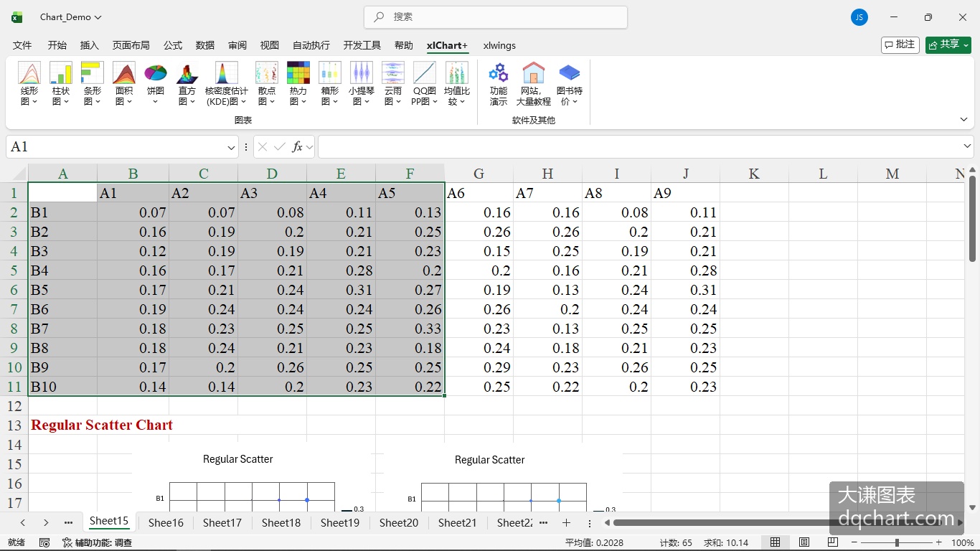
Task: Switch to the Insert (插入) tab
Action: 90,45
